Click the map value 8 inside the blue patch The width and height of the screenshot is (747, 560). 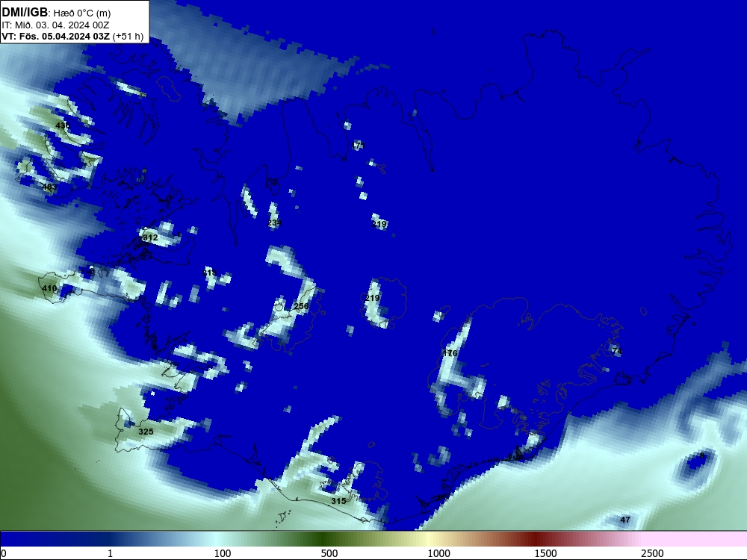(701, 455)
